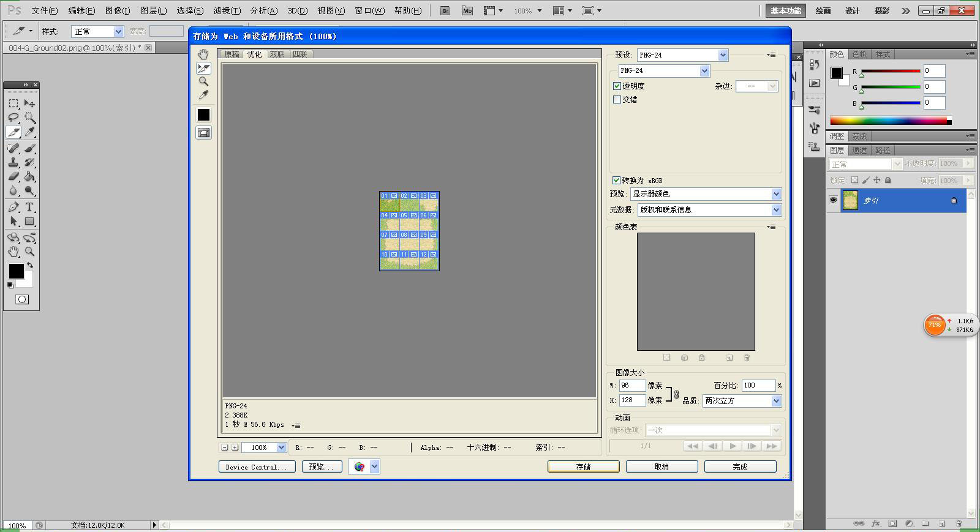Image resolution: width=980 pixels, height=532 pixels.
Task: Select the Slice Select tool in the dialog
Action: pyautogui.click(x=203, y=68)
